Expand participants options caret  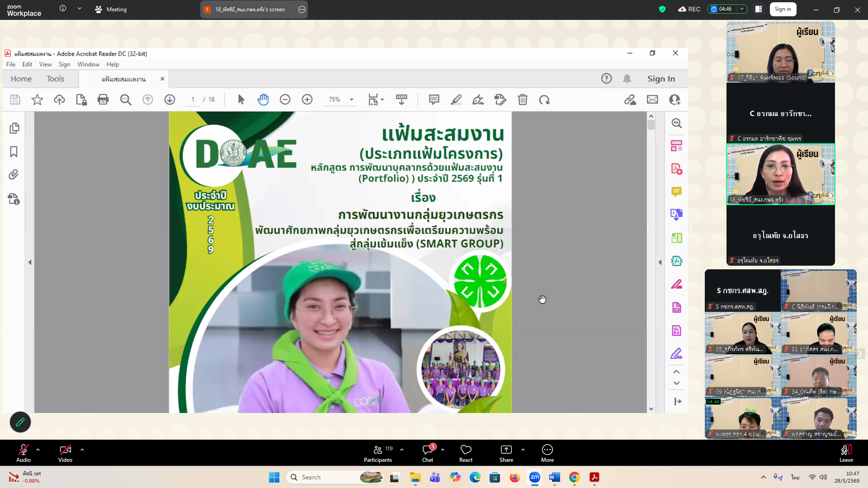point(402,450)
